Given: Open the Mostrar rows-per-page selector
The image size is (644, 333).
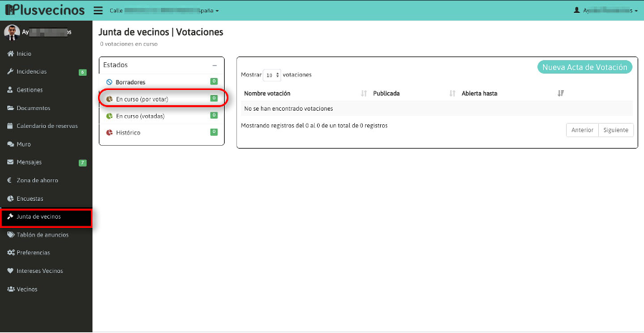Looking at the screenshot, I should coord(272,75).
